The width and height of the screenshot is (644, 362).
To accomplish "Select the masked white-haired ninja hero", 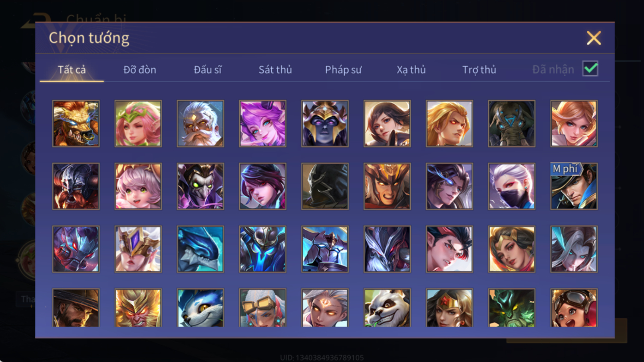I will click(512, 186).
